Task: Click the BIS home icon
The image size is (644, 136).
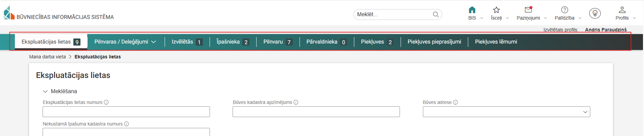Action: point(472,10)
